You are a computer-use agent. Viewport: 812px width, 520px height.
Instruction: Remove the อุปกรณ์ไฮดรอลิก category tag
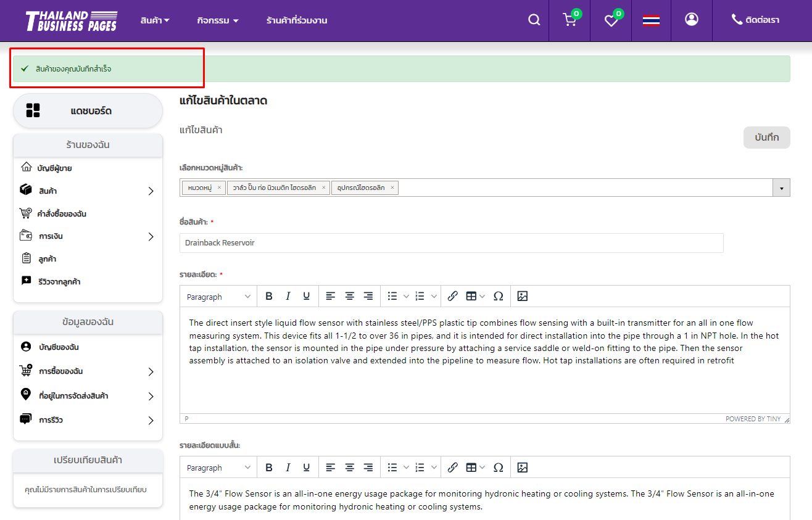[392, 188]
